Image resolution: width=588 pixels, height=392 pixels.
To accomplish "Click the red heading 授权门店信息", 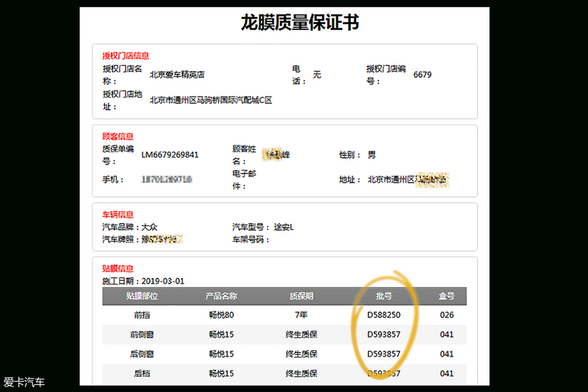I will [x=126, y=56].
